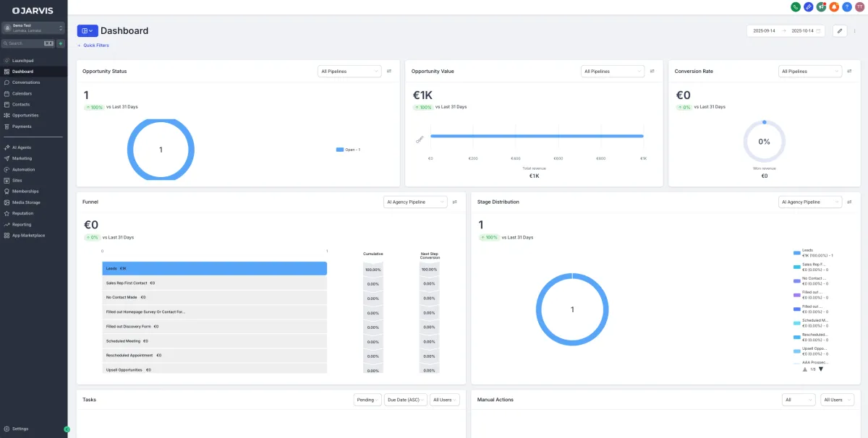Viewport: 868px width, 438px height.
Task: Click the Sales Rep F... legend swatch
Action: pyautogui.click(x=797, y=267)
